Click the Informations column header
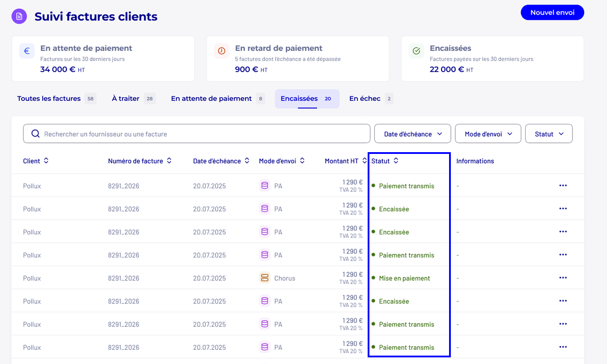 point(475,161)
